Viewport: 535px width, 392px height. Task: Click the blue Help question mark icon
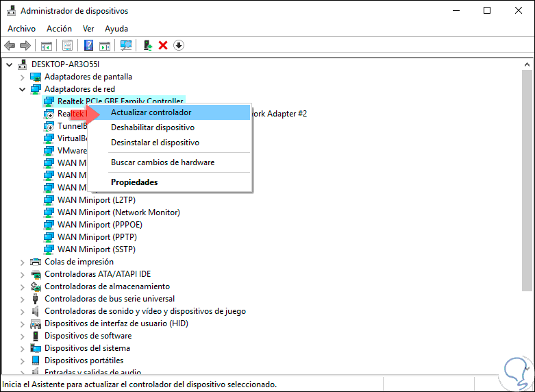coord(88,45)
